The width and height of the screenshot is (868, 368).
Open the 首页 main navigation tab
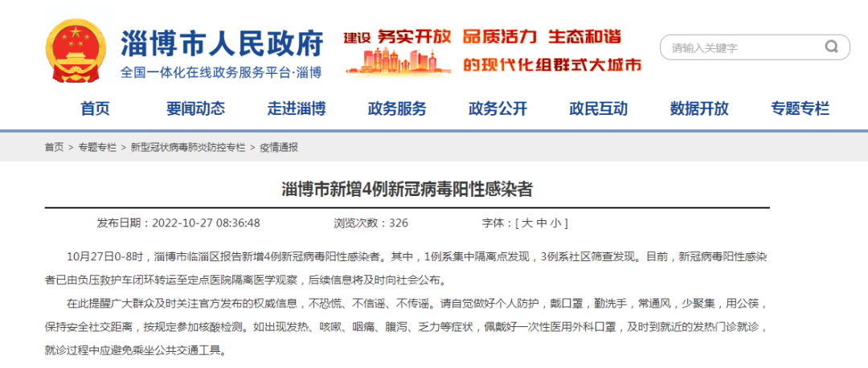coord(95,108)
